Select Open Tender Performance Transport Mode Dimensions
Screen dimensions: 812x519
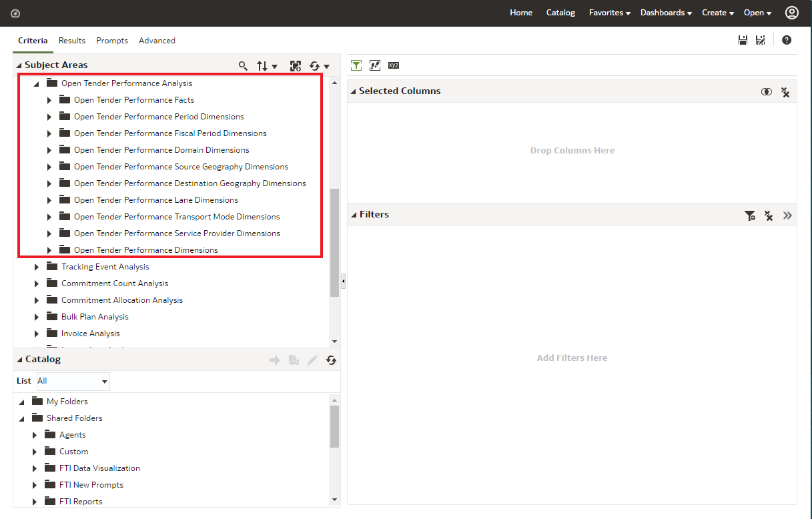click(177, 217)
